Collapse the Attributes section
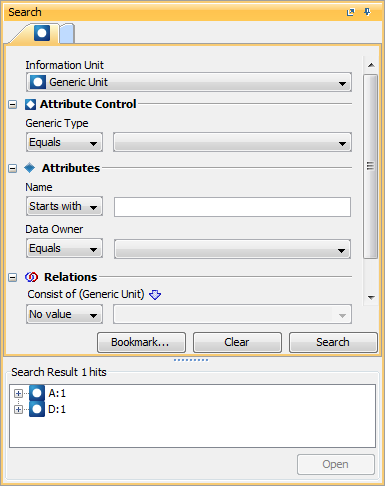Screen dimensions: 385x486 (12, 168)
